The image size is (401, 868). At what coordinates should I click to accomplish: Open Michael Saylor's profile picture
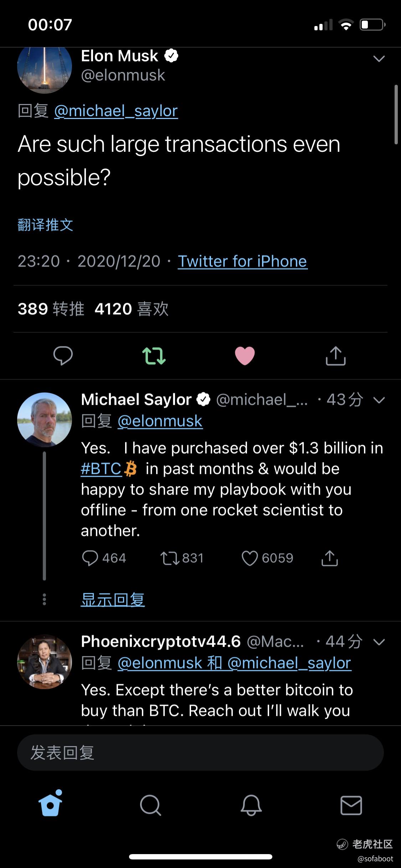coord(45,420)
